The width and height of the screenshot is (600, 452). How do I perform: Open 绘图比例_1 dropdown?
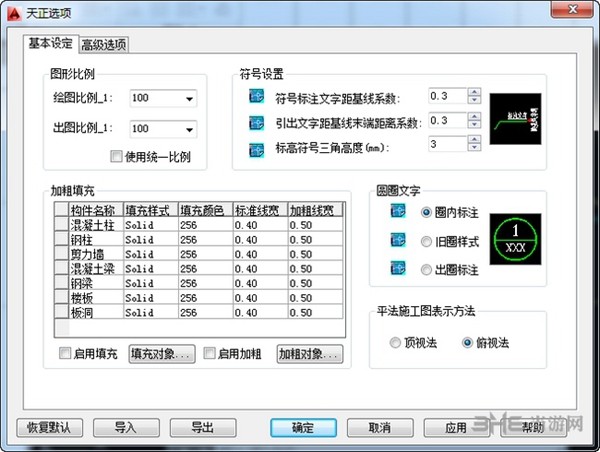tap(189, 99)
